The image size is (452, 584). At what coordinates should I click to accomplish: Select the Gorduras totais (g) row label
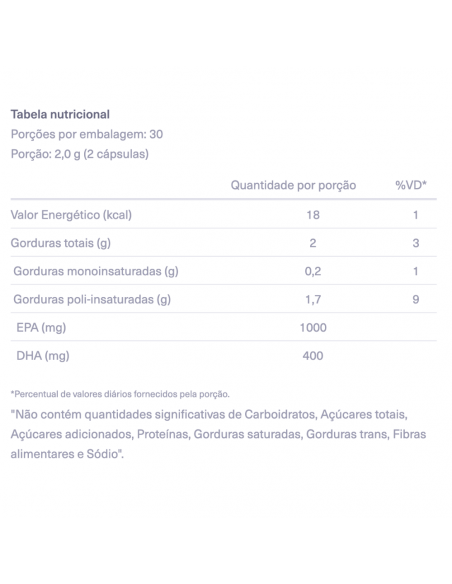61,243
